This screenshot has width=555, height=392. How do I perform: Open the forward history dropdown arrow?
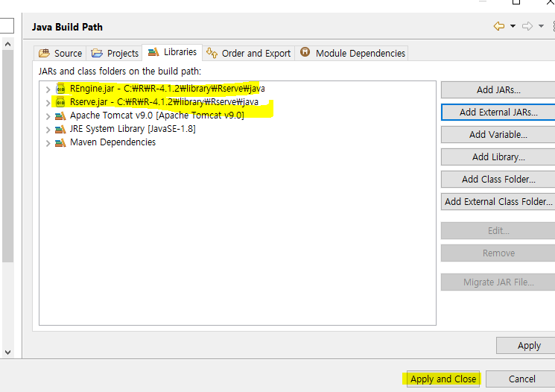(541, 26)
